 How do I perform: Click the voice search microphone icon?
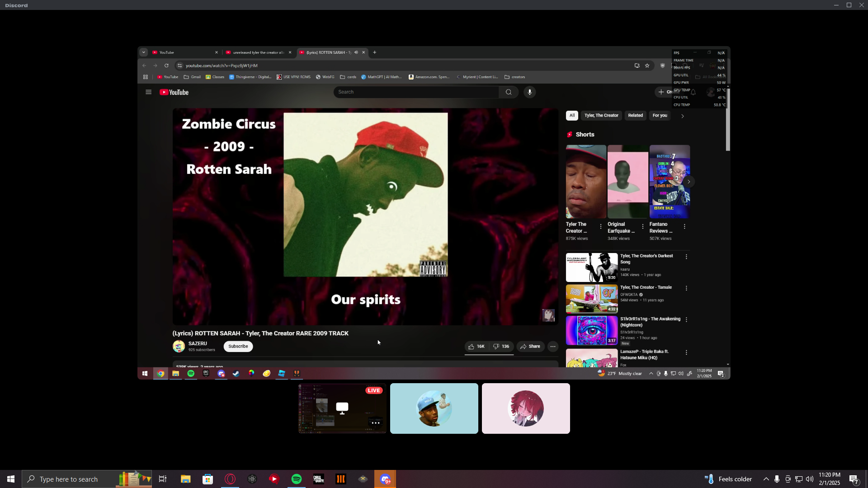click(x=529, y=92)
